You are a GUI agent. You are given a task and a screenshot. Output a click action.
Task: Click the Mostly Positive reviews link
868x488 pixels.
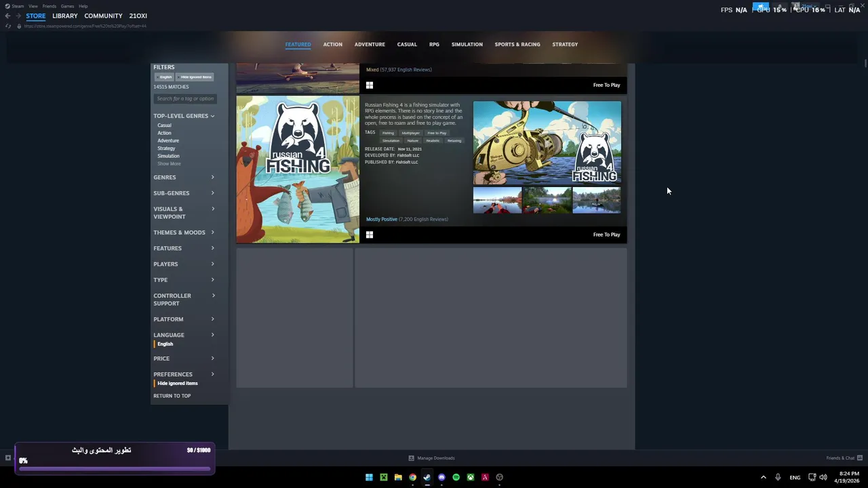[x=382, y=220]
